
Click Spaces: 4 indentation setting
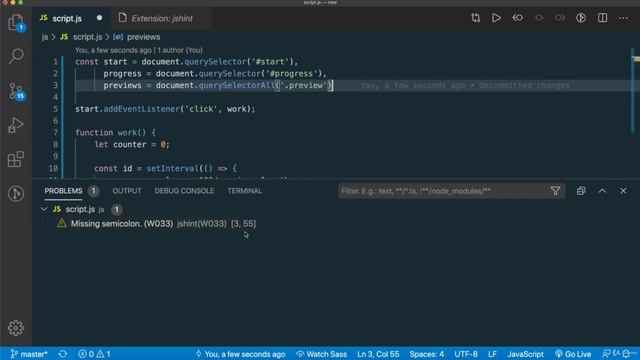point(427,354)
